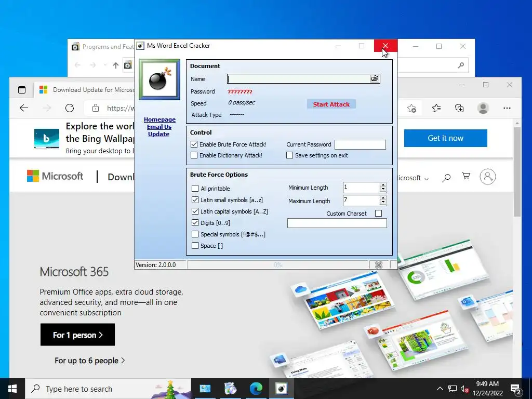Enable Special symbols checkbox

point(195,234)
